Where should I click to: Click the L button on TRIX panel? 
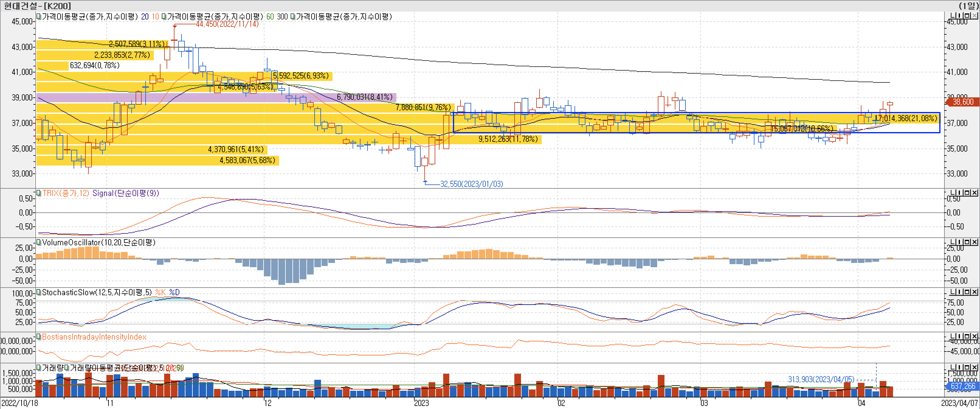click(x=953, y=193)
